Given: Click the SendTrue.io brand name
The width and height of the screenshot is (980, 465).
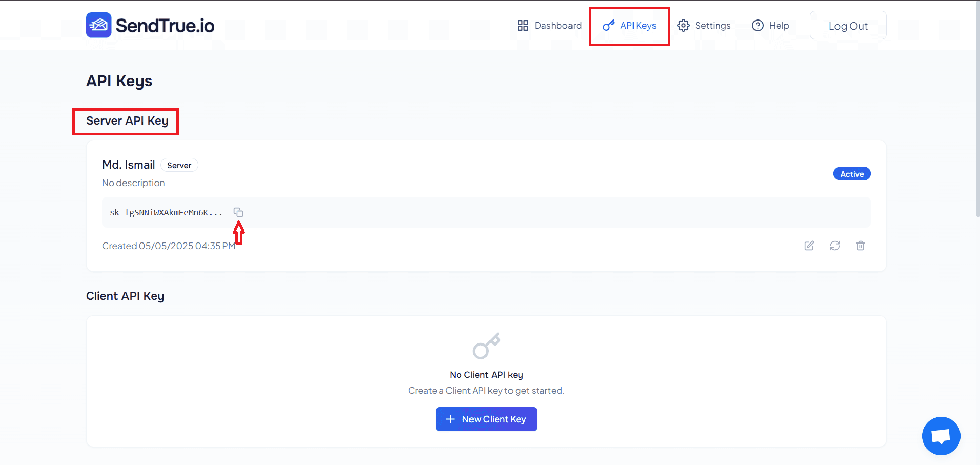Looking at the screenshot, I should (x=165, y=26).
